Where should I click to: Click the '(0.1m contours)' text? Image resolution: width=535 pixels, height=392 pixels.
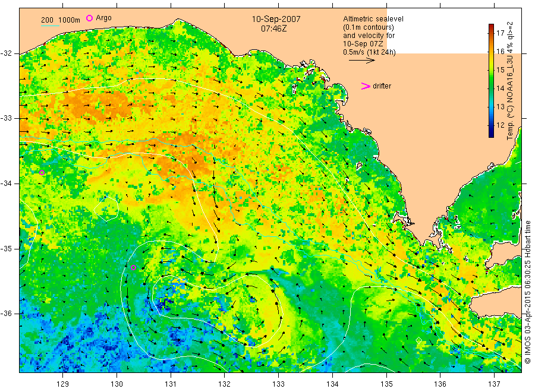click(x=369, y=27)
